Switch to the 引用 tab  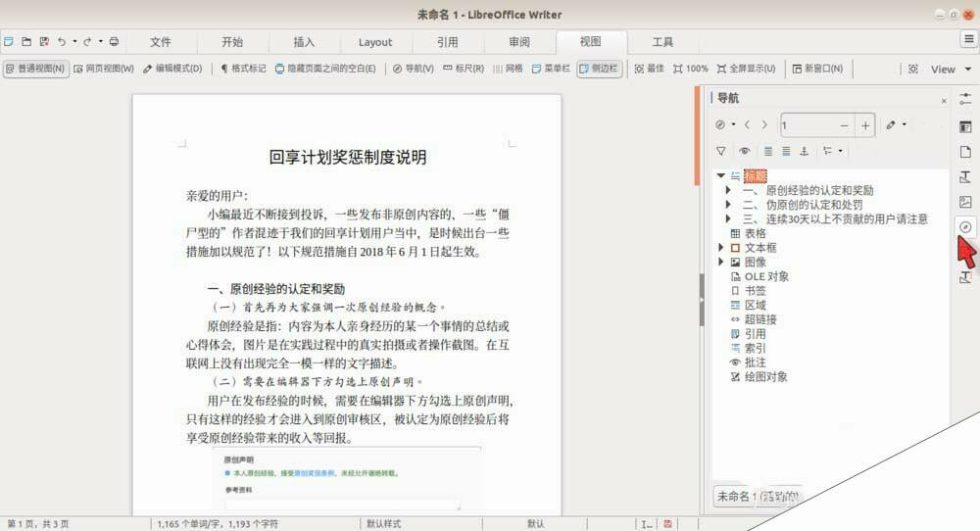coord(447,42)
